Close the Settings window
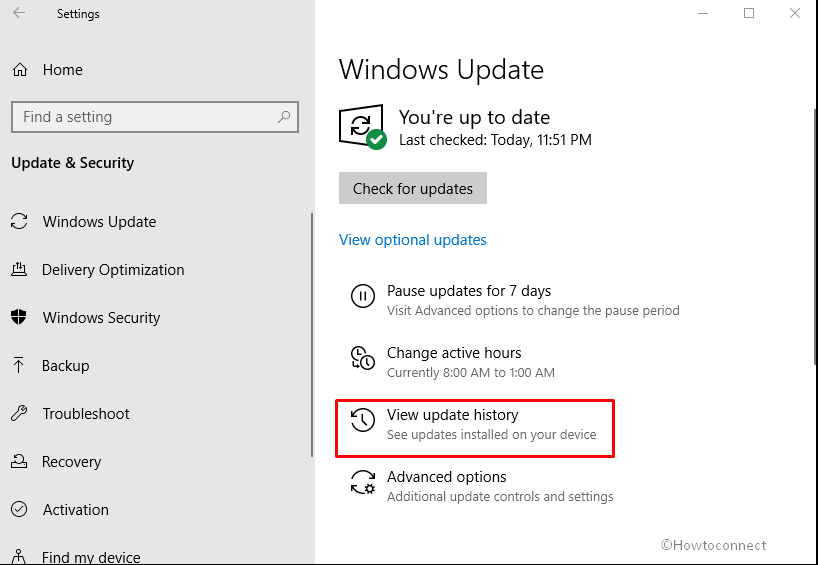Image resolution: width=818 pixels, height=565 pixels. tap(795, 13)
